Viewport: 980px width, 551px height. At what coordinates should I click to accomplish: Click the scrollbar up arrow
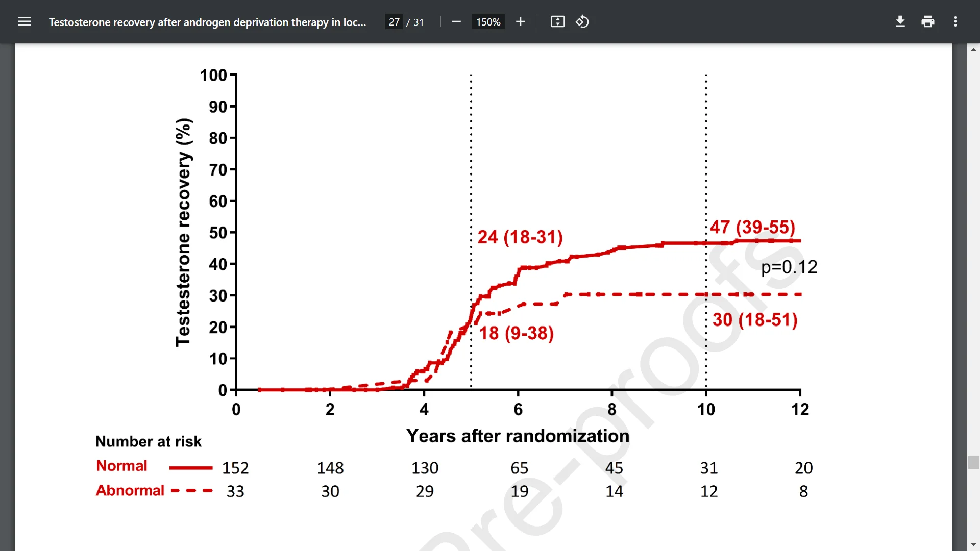pos(973,49)
